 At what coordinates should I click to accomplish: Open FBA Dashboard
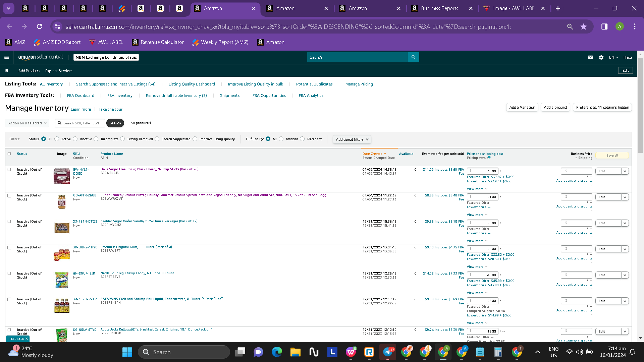(80, 96)
